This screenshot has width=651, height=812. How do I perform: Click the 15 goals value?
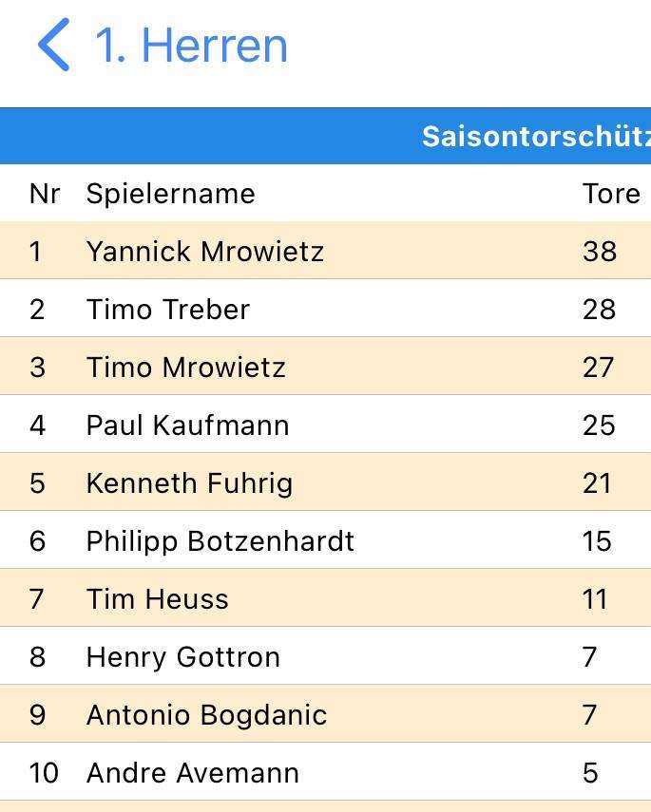point(597,541)
